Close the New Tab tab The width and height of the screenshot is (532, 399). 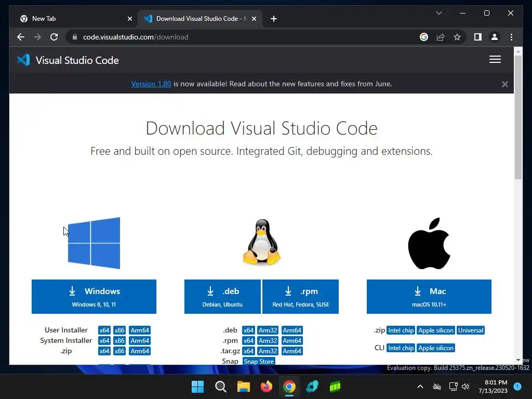[129, 19]
